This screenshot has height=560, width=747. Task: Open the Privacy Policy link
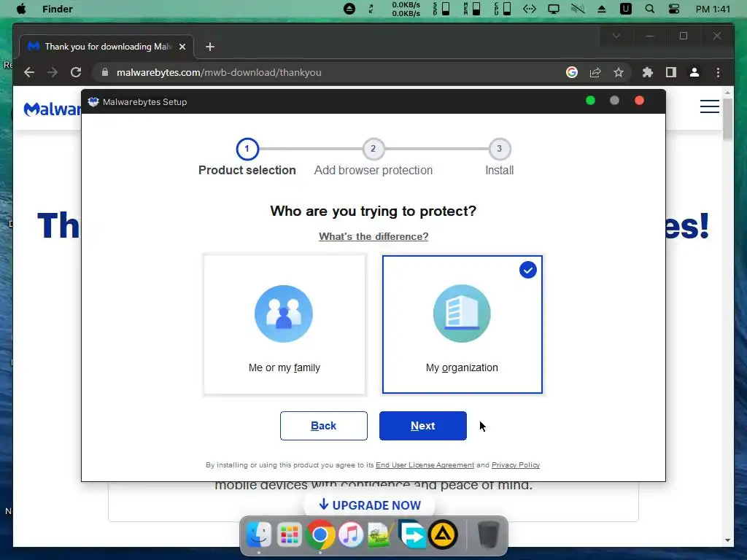pyautogui.click(x=516, y=464)
